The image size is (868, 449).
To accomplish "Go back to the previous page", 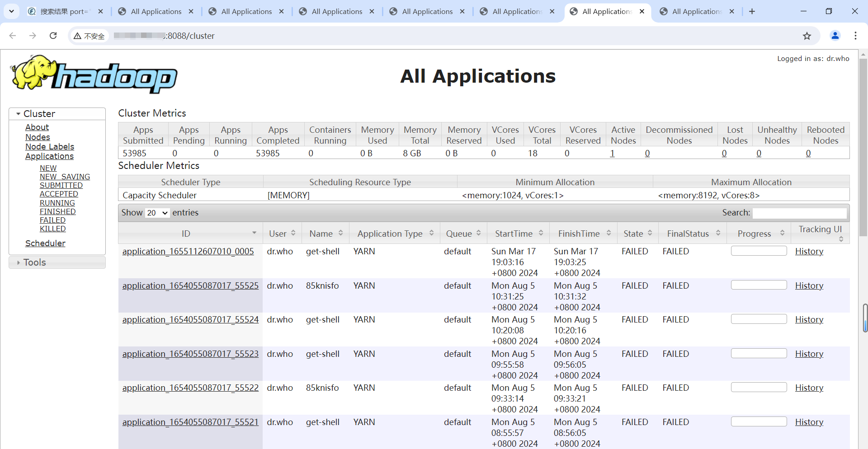I will point(13,36).
